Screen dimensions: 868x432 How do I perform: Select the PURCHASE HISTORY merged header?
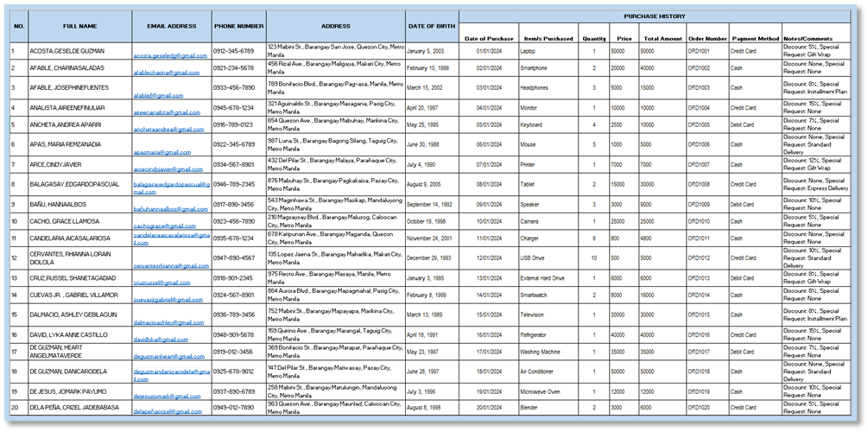[655, 16]
